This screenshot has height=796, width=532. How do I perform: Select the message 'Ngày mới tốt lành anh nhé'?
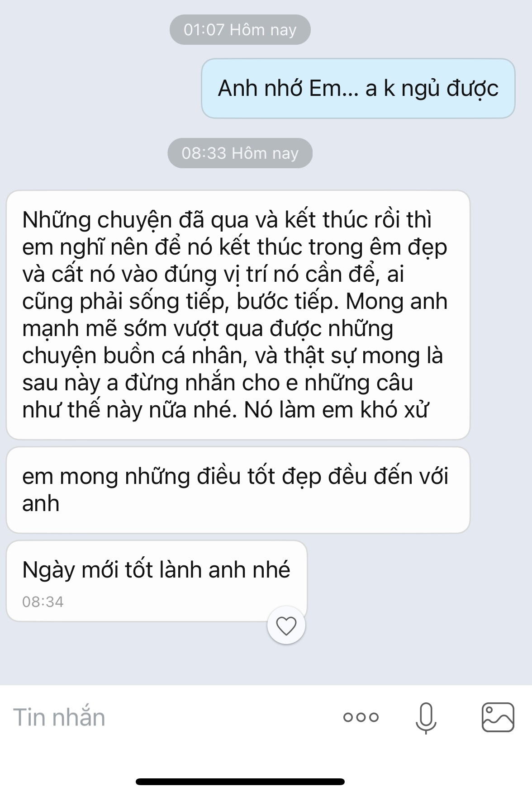pyautogui.click(x=157, y=581)
